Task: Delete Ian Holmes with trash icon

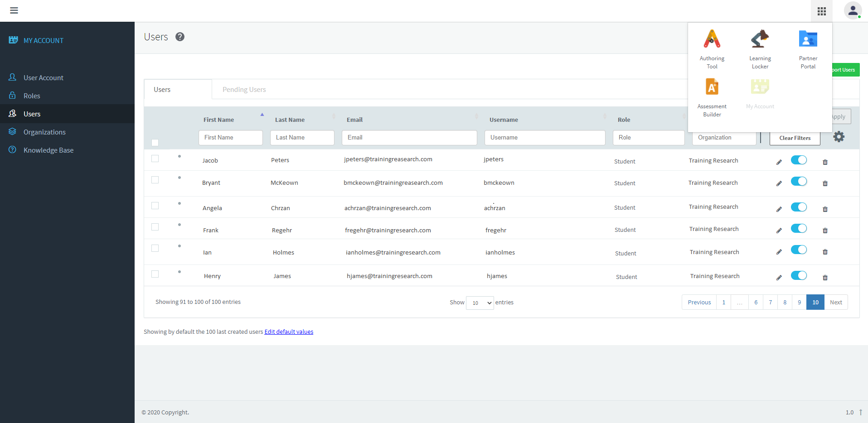Action: [x=825, y=252]
